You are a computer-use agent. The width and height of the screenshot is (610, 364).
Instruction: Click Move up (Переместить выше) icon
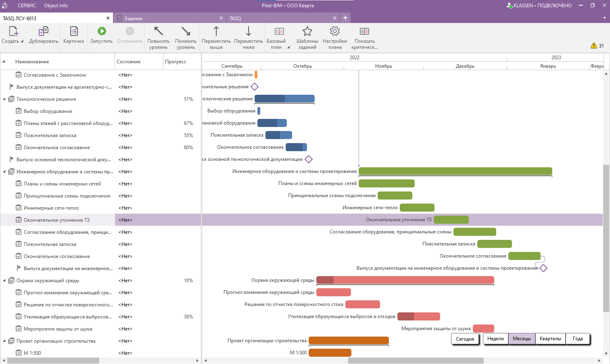(x=216, y=32)
